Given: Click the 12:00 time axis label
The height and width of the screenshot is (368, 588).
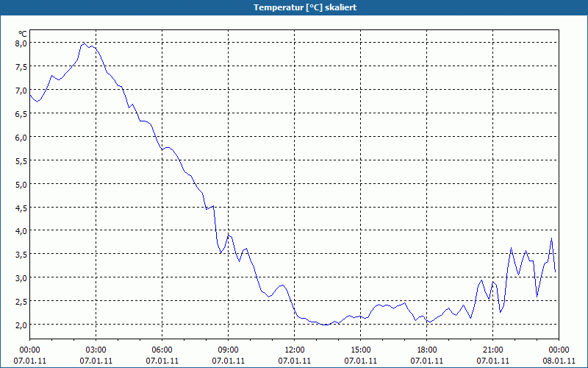Looking at the screenshot, I should (295, 350).
